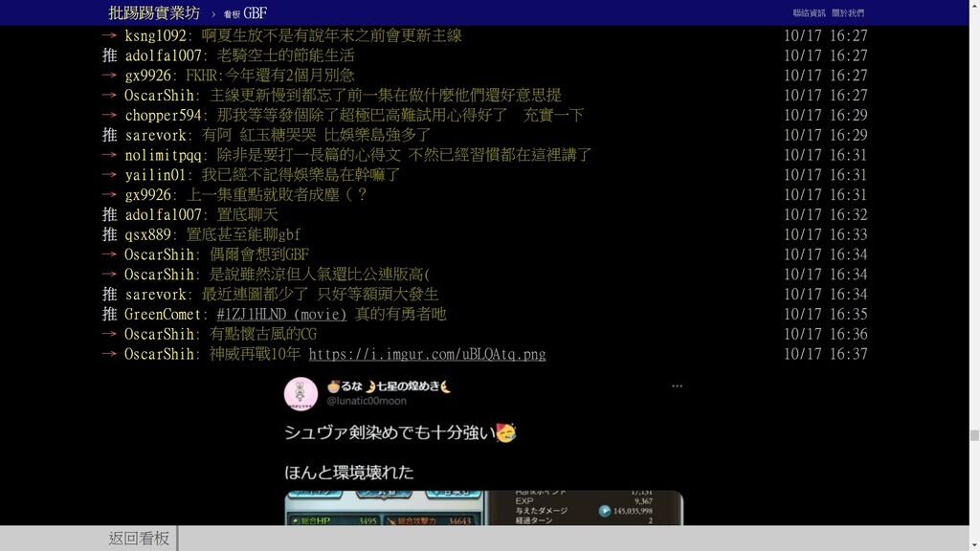The height and width of the screenshot is (551, 980).
Task: Click username ksng1092
Action: click(155, 35)
